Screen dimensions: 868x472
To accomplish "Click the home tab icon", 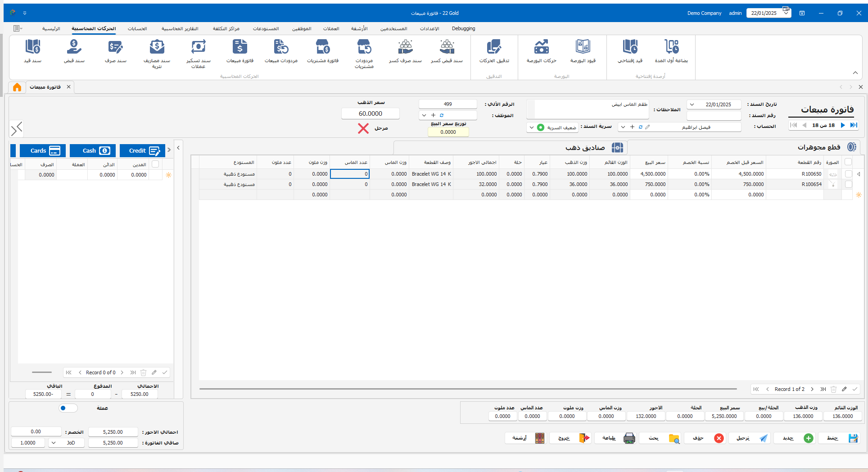I will [17, 87].
